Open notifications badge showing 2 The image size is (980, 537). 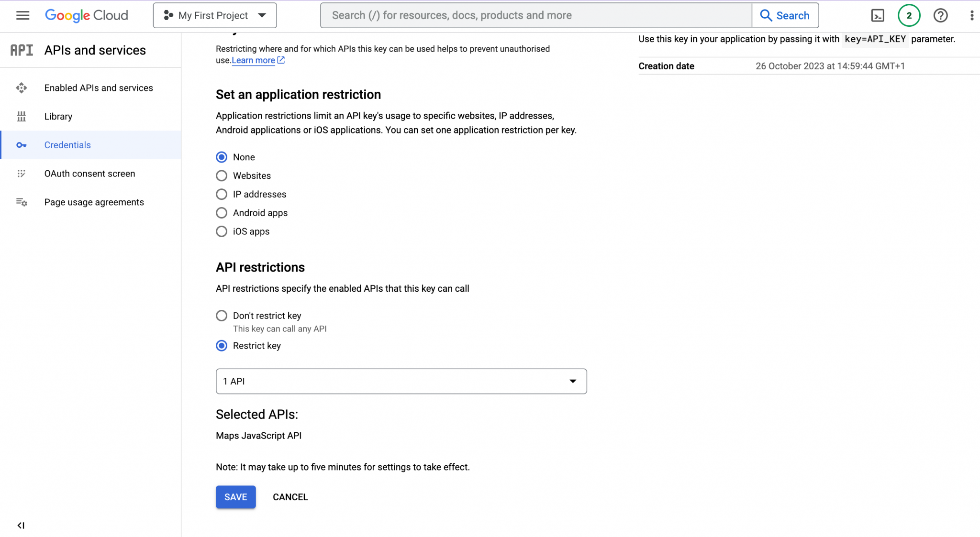pos(909,15)
